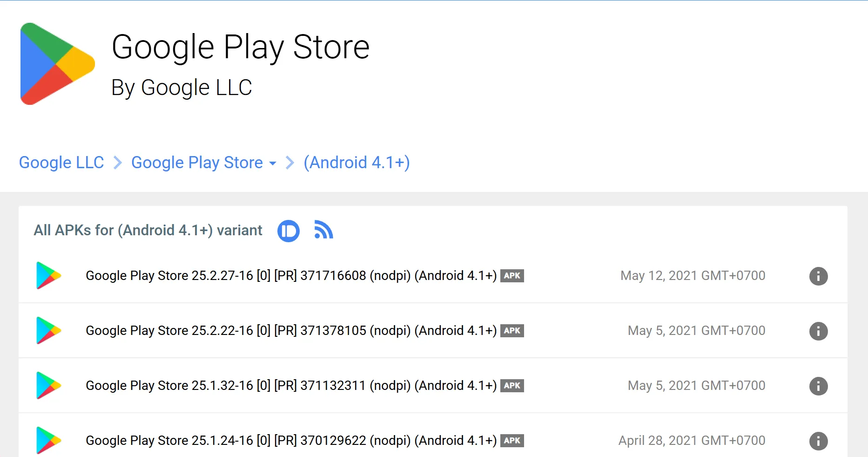Screen dimensions: 868x457
Task: Click the By Google LLC subtitle
Action: click(182, 88)
